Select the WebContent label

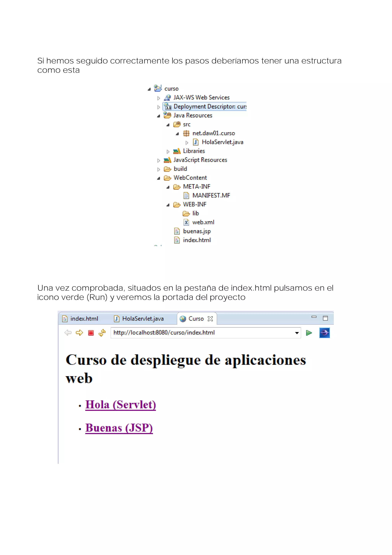click(190, 178)
